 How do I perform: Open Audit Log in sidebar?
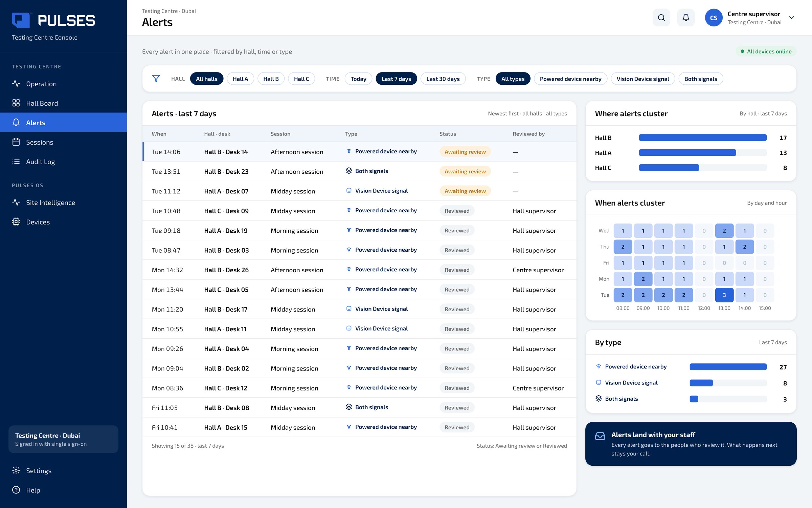click(x=63, y=162)
